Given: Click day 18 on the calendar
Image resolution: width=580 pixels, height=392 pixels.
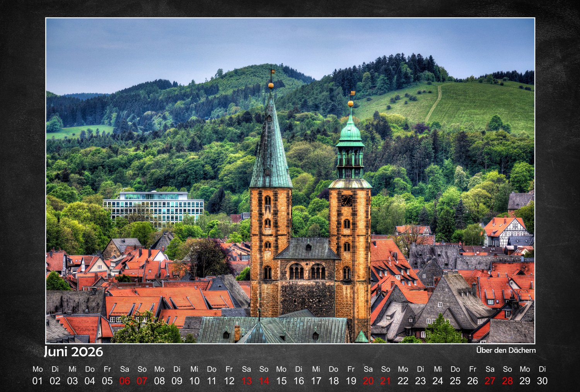Looking at the screenshot, I should tap(333, 381).
